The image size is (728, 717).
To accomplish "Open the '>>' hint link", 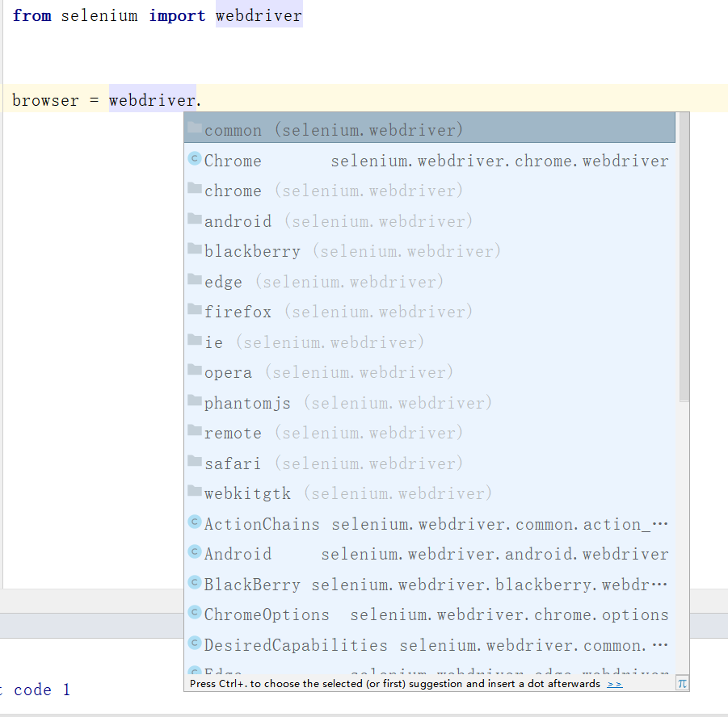I will [615, 684].
